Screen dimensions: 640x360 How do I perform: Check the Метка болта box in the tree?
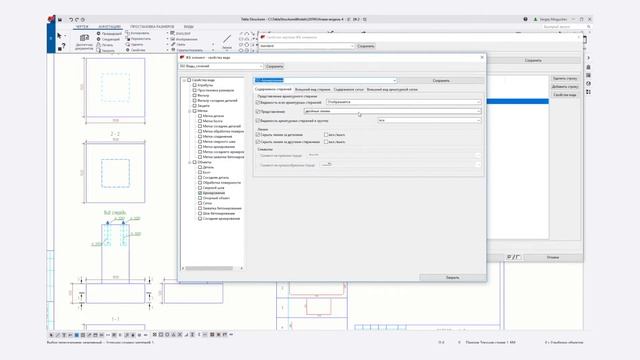[x=200, y=121]
